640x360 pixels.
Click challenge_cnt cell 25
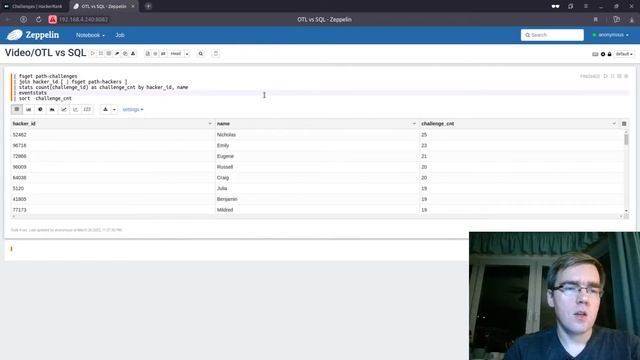point(521,135)
